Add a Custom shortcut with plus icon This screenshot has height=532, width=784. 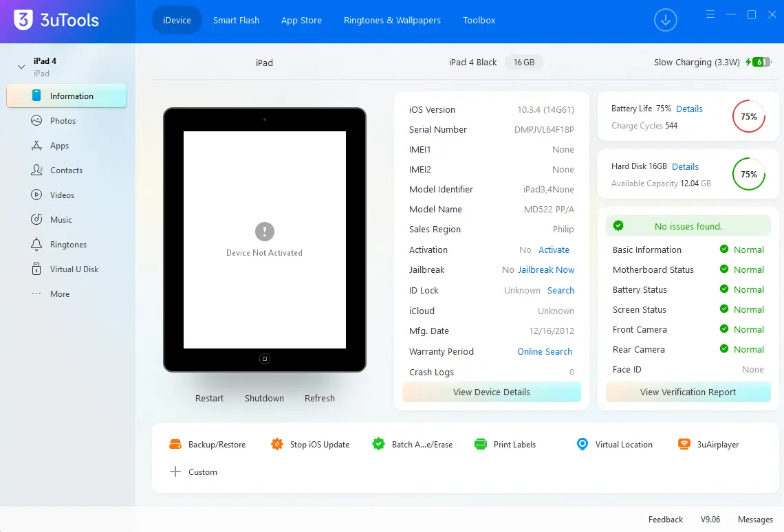(175, 472)
